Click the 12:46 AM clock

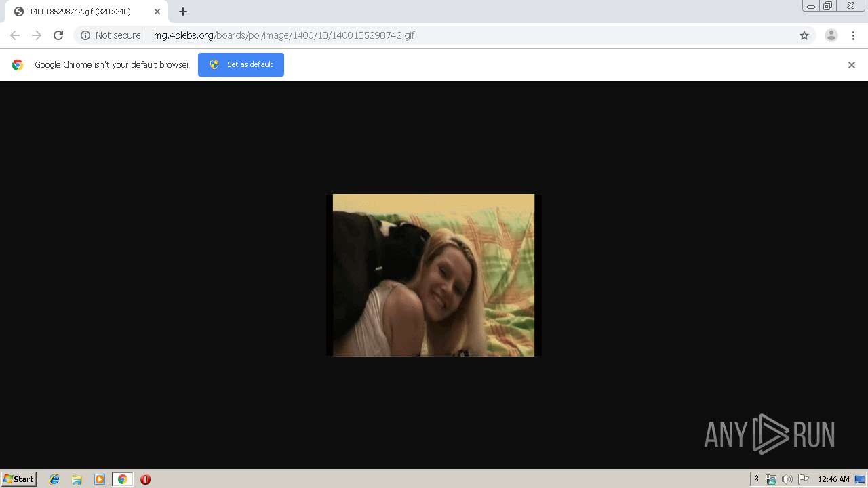[833, 479]
